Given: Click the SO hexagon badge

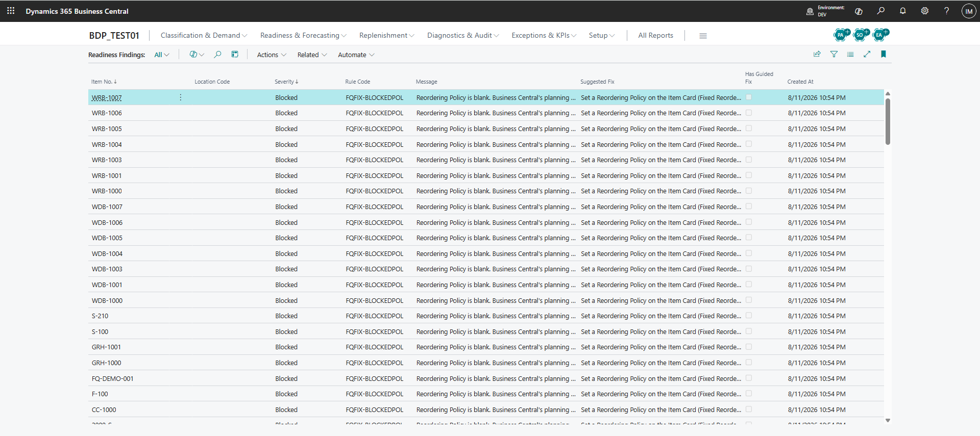Looking at the screenshot, I should [x=861, y=35].
